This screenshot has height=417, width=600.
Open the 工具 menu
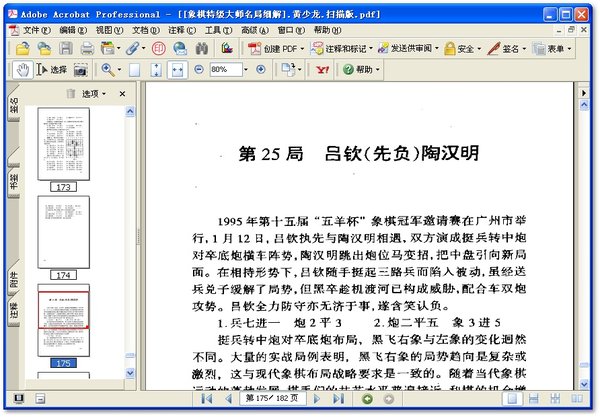click(218, 30)
